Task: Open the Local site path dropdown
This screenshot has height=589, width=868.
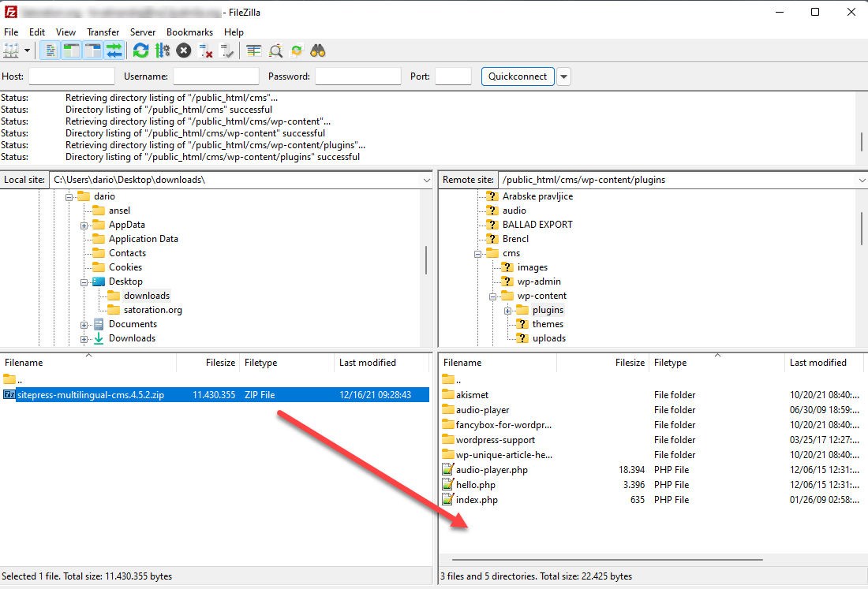Action: 427,181
